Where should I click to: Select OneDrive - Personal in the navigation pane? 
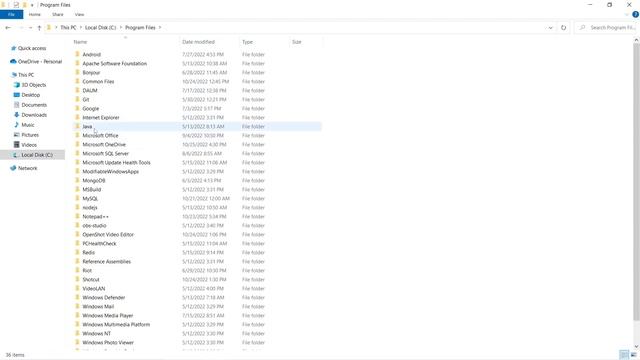pyautogui.click(x=40, y=62)
